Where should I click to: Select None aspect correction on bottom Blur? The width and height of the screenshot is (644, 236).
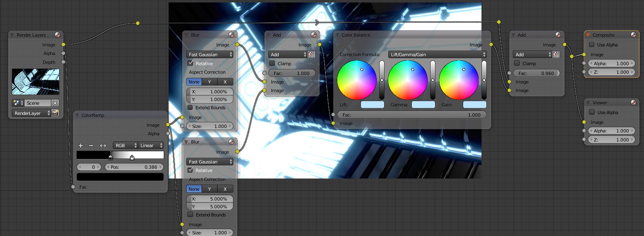pyautogui.click(x=194, y=189)
